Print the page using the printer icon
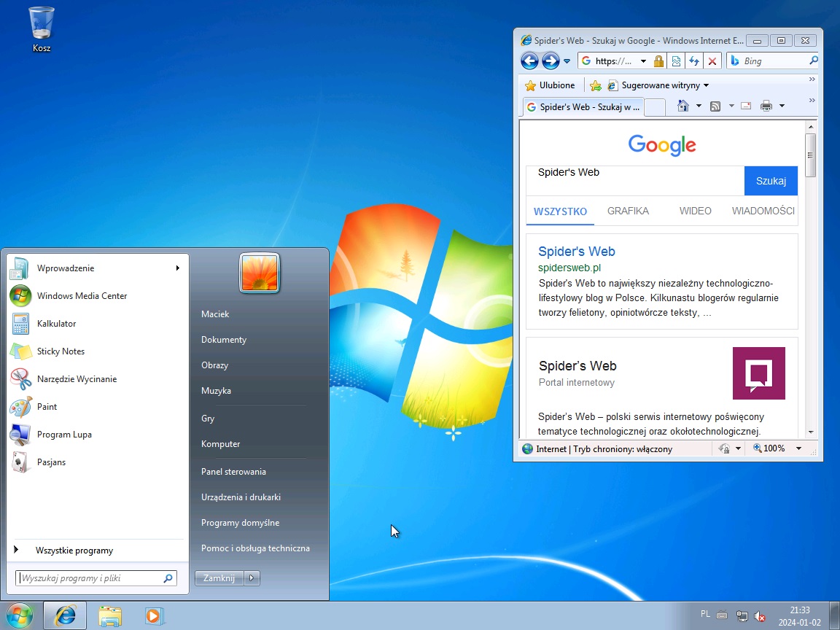Screen dimensions: 840x630 tap(766, 106)
